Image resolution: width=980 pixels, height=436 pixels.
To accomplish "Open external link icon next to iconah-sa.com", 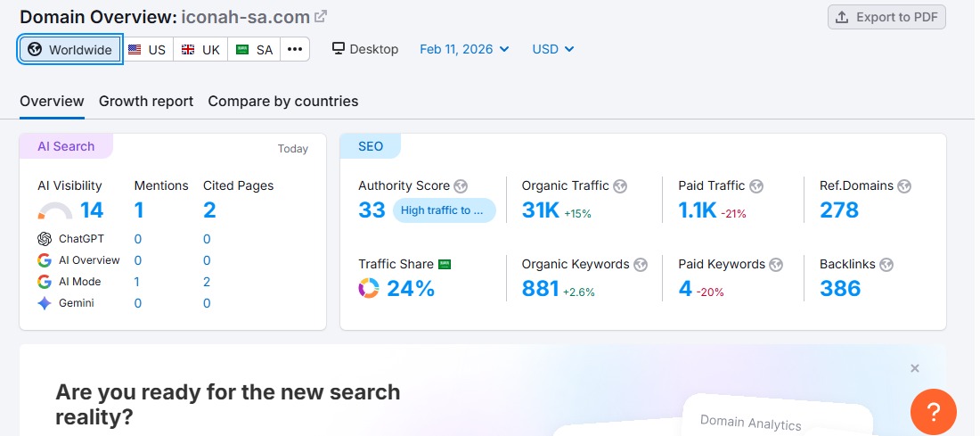I will pyautogui.click(x=321, y=17).
